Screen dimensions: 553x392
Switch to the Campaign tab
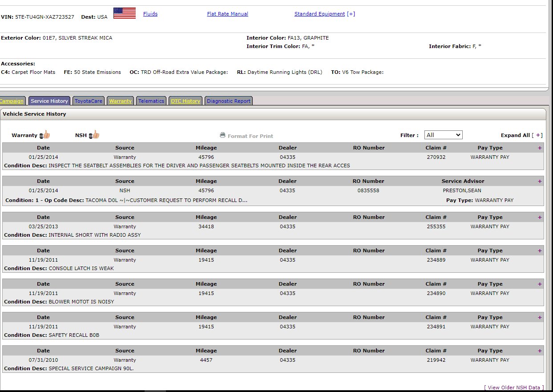click(12, 101)
